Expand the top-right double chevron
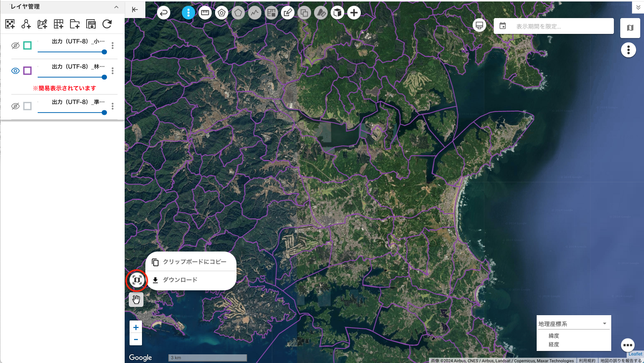The width and height of the screenshot is (644, 363). [x=638, y=7]
